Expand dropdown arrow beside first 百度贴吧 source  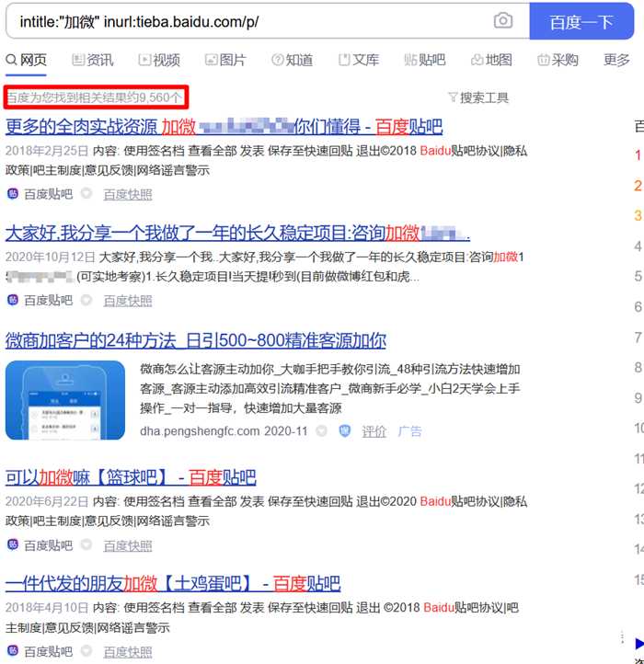pyautogui.click(x=86, y=193)
